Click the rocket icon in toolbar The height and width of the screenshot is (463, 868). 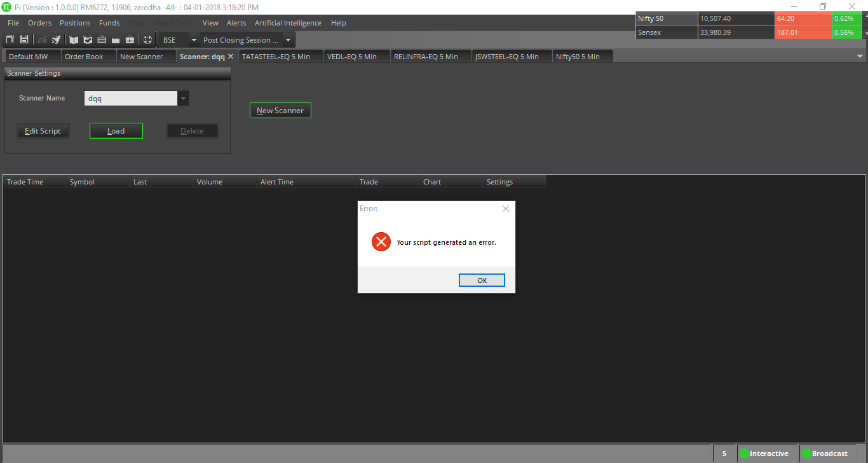click(x=56, y=40)
